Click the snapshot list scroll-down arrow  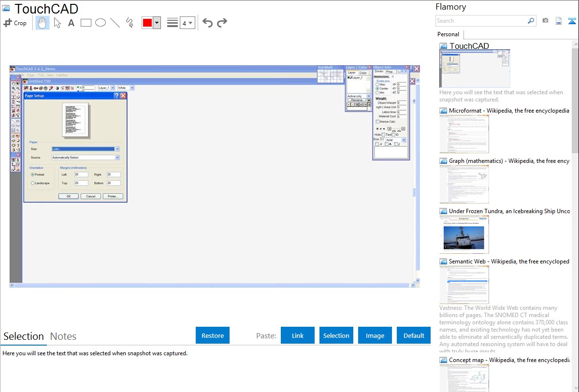tap(576, 388)
